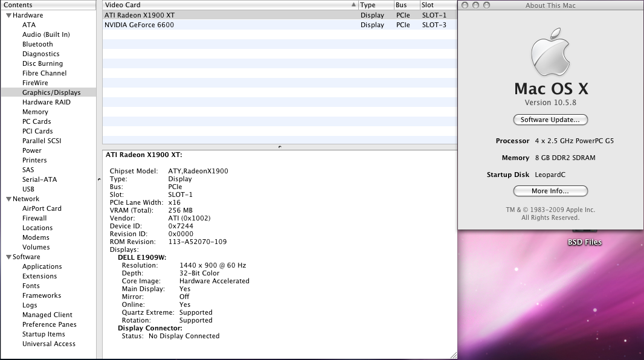
Task: Click the ROM Revision value 113-A52070-109
Action: pyautogui.click(x=198, y=242)
